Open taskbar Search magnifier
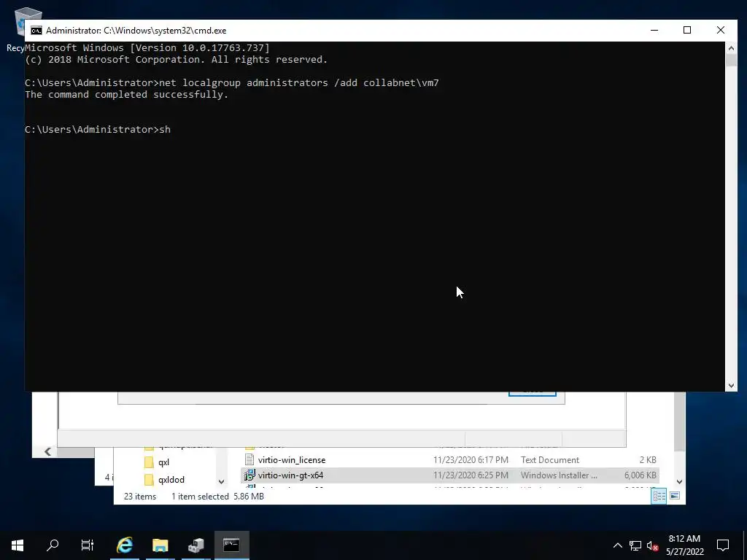 (x=53, y=545)
